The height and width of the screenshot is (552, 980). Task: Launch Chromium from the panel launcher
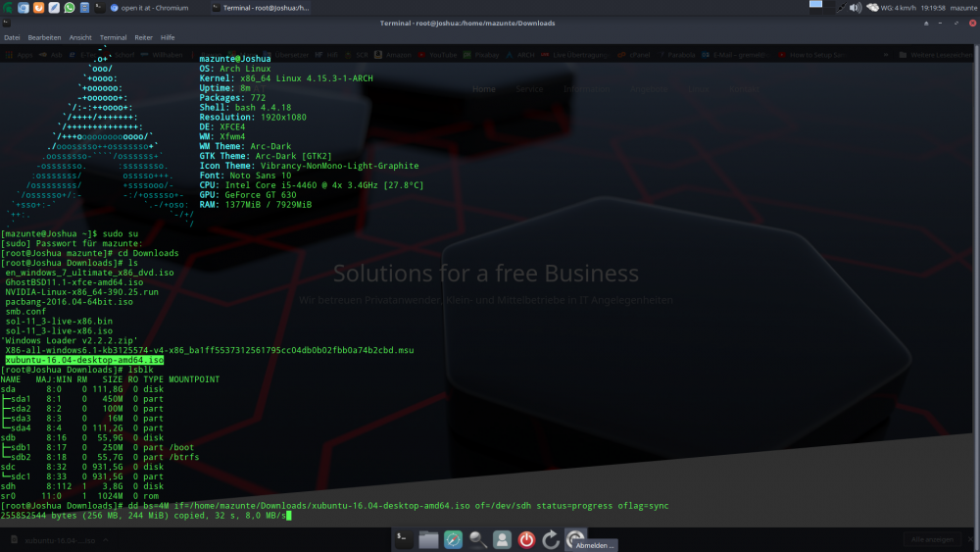(24, 8)
